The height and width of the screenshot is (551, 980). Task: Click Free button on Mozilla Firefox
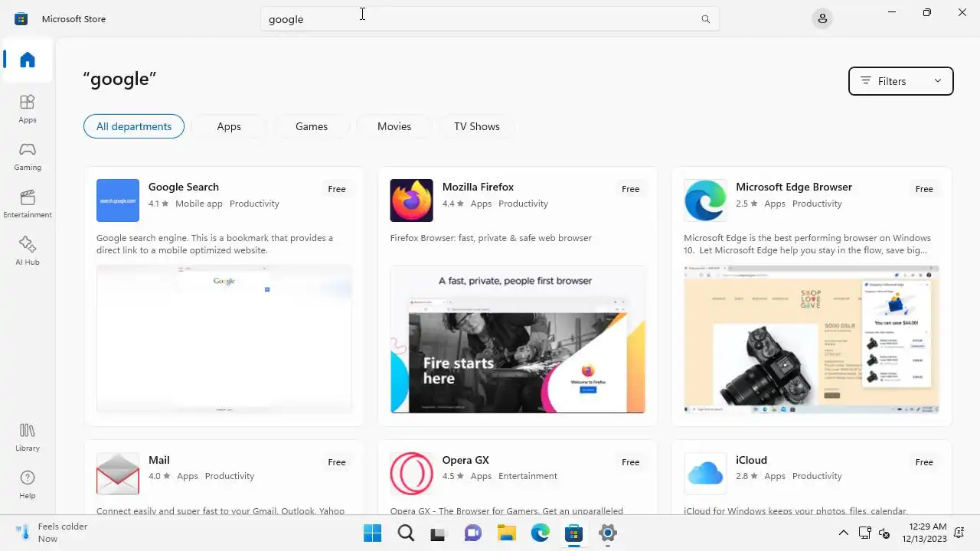tap(631, 189)
